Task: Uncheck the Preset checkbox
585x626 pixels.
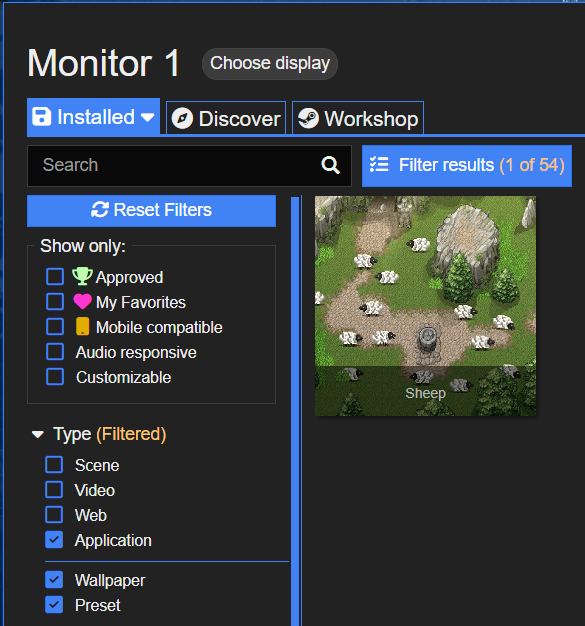Action: tap(54, 605)
